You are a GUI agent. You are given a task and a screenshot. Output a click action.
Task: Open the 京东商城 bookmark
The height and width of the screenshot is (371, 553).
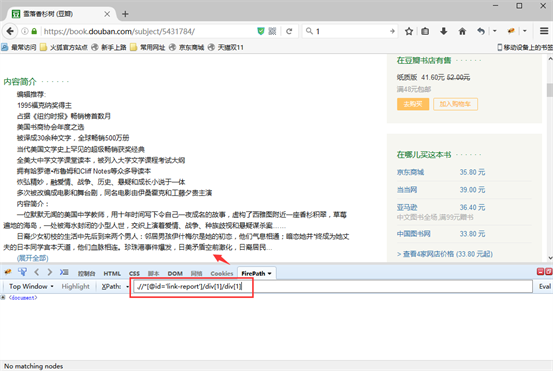point(187,47)
